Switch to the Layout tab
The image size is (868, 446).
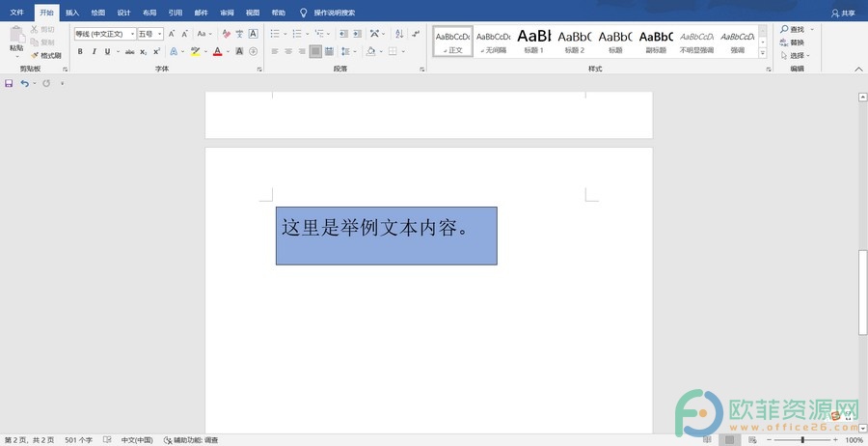coord(149,13)
